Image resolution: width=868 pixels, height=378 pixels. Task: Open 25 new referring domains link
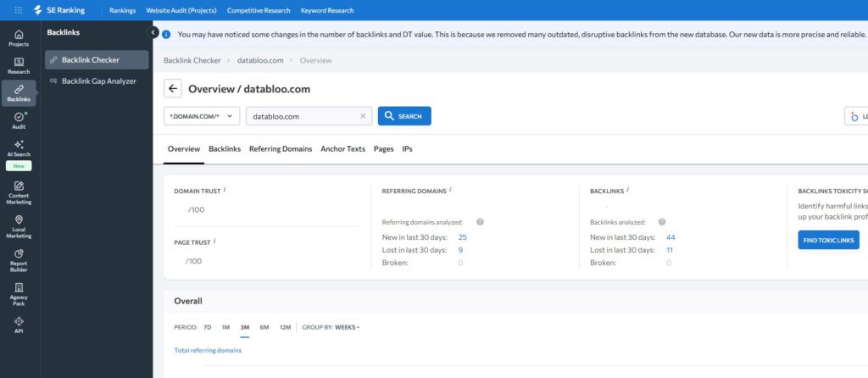(x=462, y=237)
